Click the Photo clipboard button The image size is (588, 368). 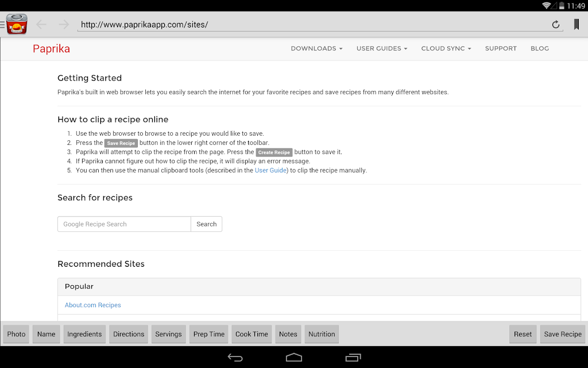point(16,334)
